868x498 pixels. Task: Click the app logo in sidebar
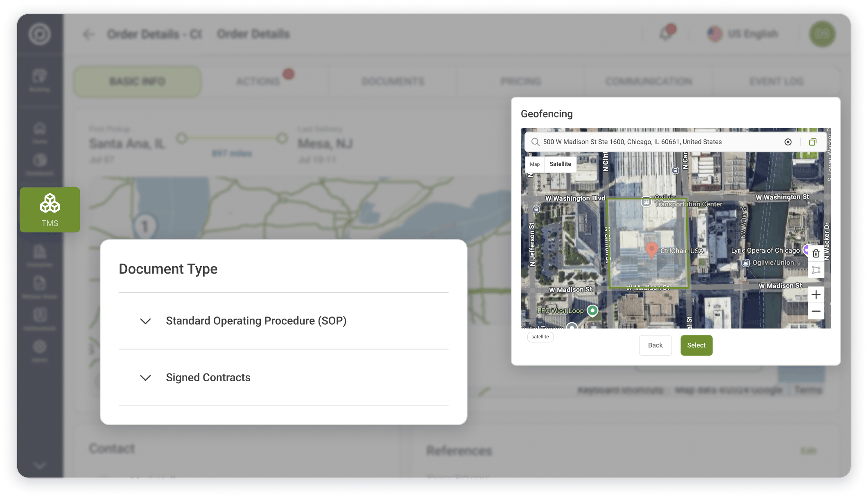(40, 34)
